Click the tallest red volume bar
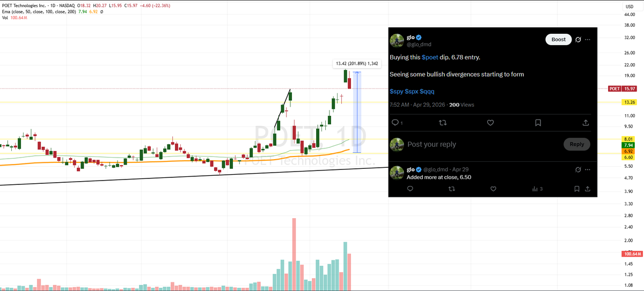The image size is (644, 291). pos(294,253)
